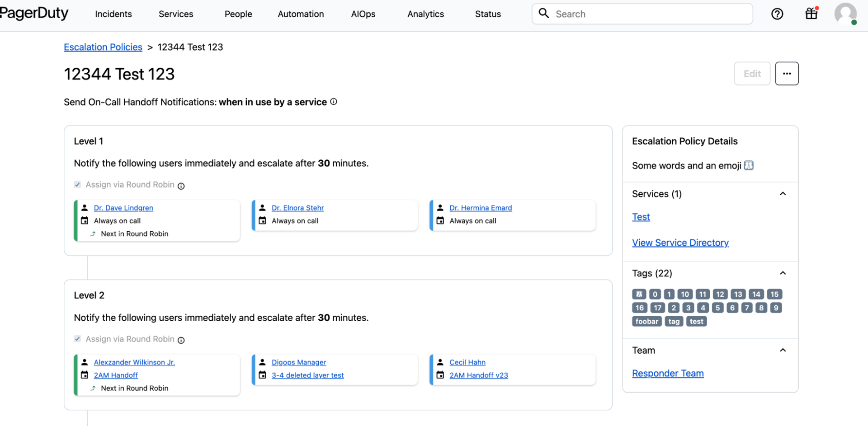Click the search magnifier icon
This screenshot has height=426, width=868.
point(544,14)
